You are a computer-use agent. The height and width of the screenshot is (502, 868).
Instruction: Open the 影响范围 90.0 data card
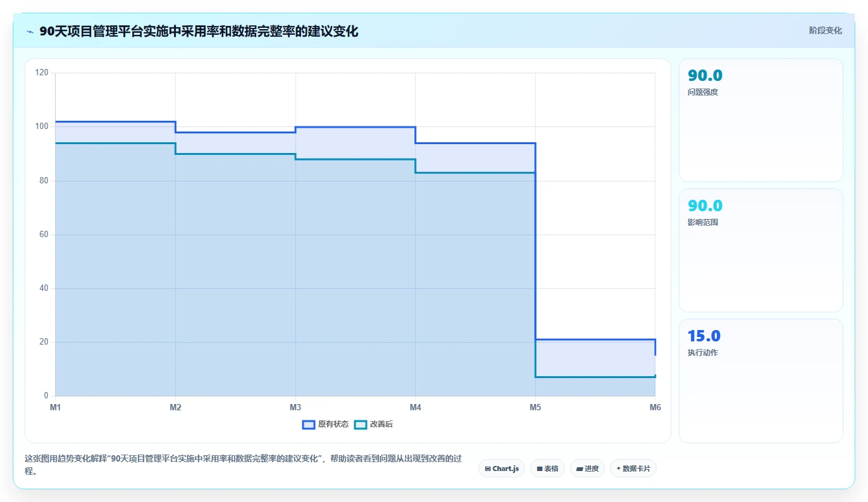tap(761, 250)
